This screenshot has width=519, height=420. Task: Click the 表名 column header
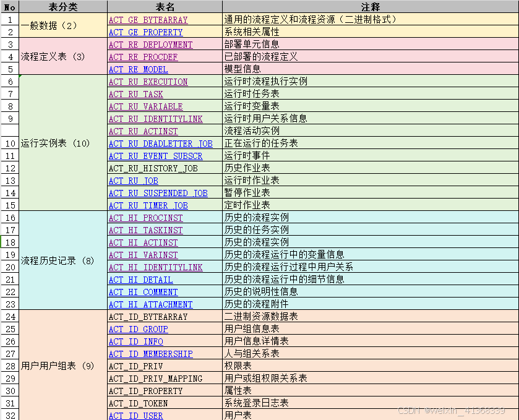coord(165,7)
